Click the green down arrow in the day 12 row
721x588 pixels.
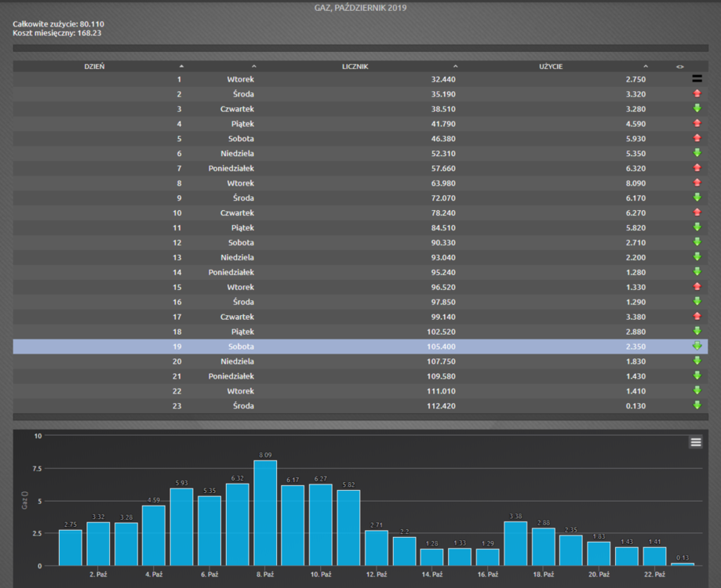pos(697,242)
